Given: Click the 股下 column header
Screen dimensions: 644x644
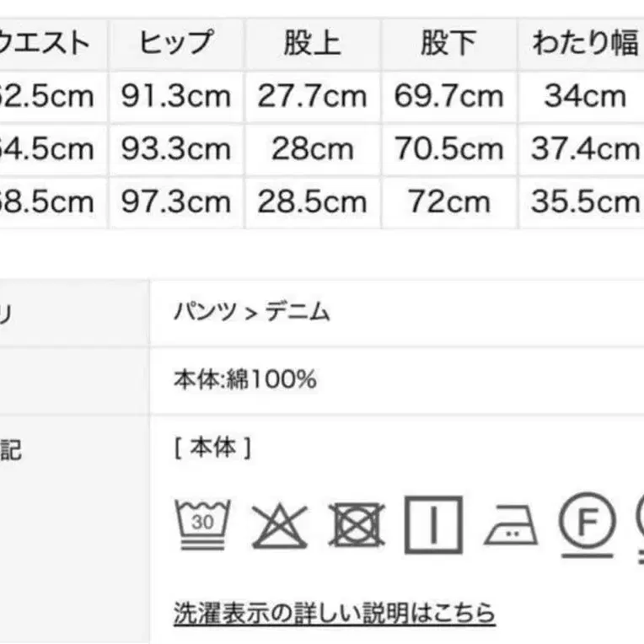Looking at the screenshot, I should tap(448, 44).
